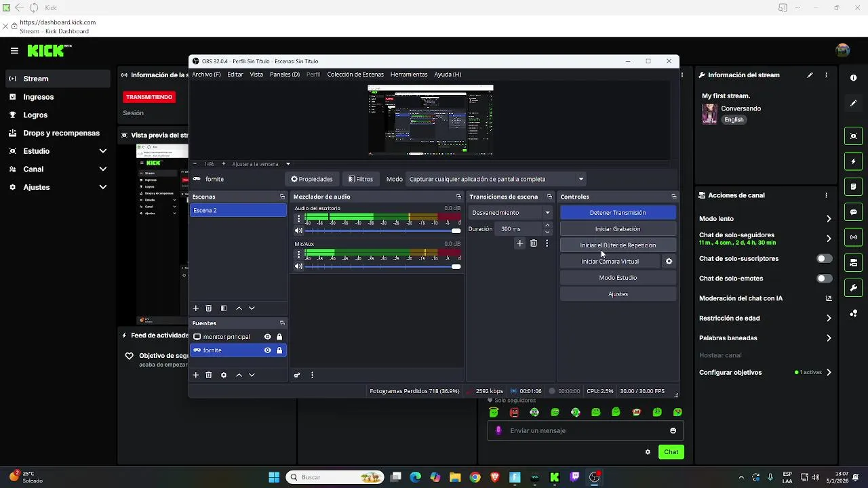Expand Palabras baneadas options
This screenshot has width=868, height=488.
[829, 338]
